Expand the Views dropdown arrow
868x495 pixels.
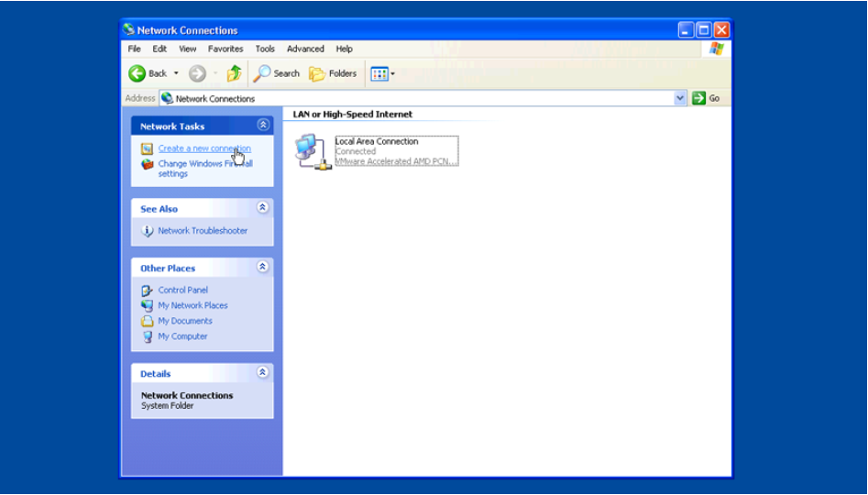(392, 73)
